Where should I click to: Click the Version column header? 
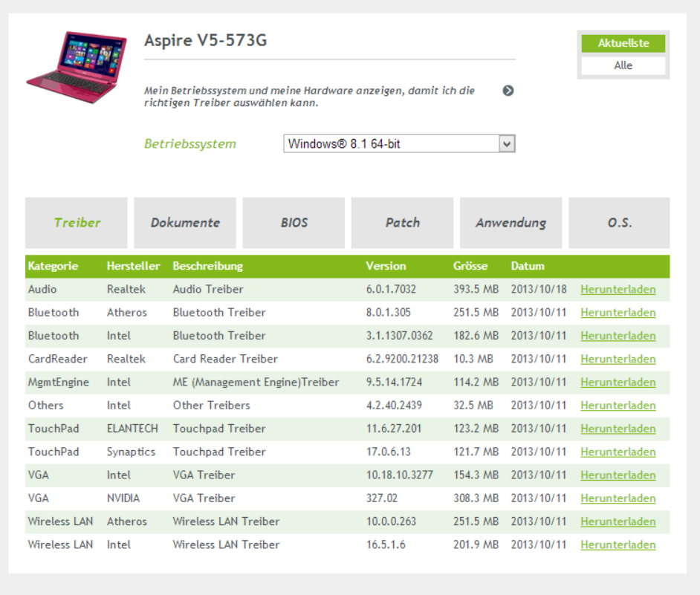coord(386,266)
